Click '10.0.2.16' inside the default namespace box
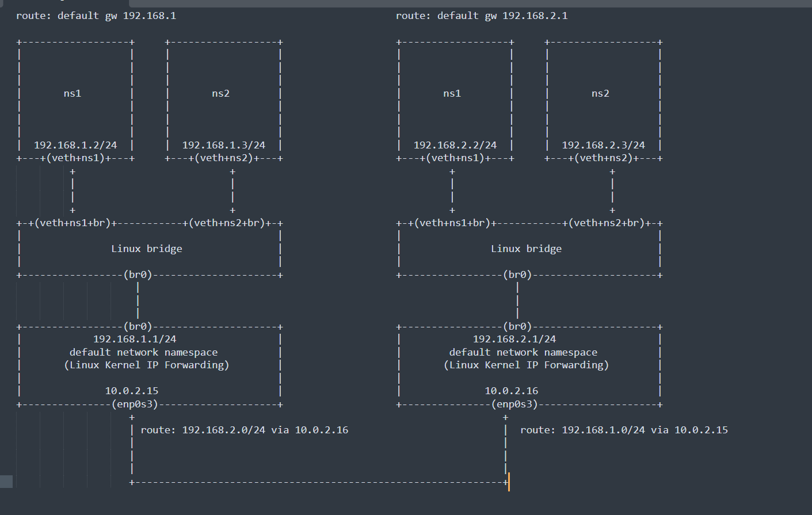This screenshot has height=515, width=812. (512, 391)
